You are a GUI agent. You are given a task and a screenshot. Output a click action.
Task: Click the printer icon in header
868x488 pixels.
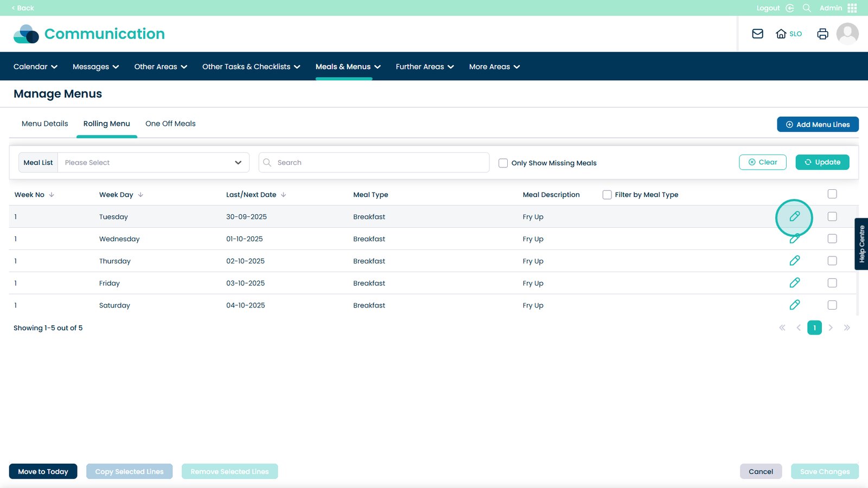[x=822, y=34]
